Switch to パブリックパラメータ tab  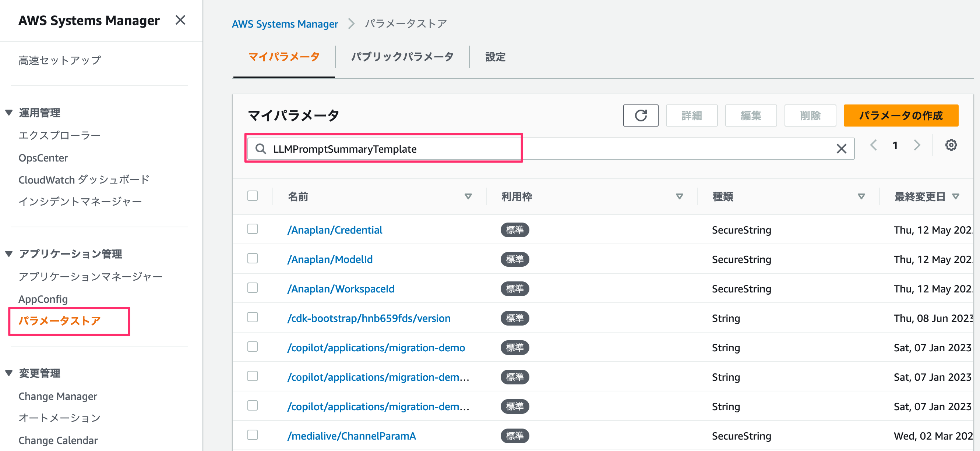tap(402, 57)
